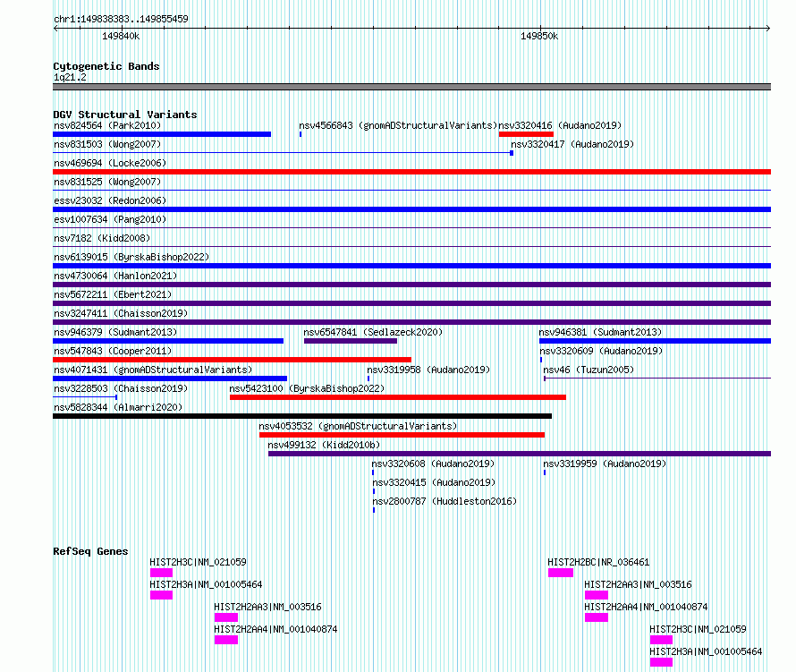The width and height of the screenshot is (796, 672).
Task: Select the magenta HIST2H2BC gene block
Action: 561,573
